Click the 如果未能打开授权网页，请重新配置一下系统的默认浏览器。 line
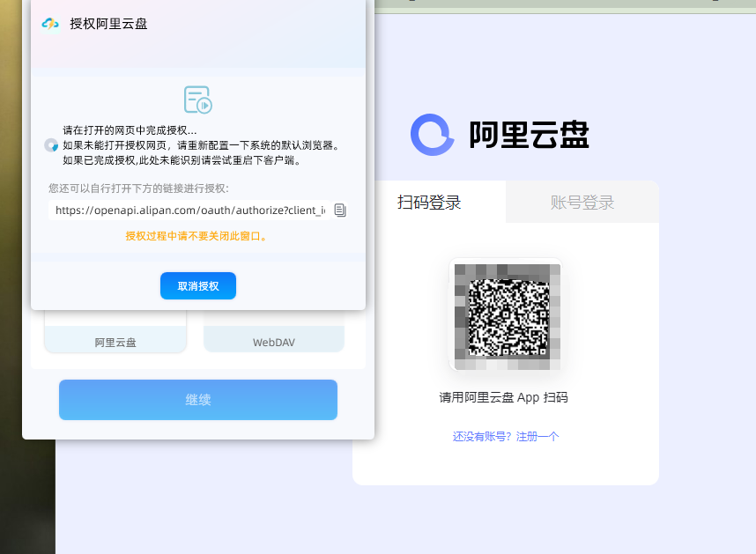This screenshot has height=554, width=756. tap(201, 145)
